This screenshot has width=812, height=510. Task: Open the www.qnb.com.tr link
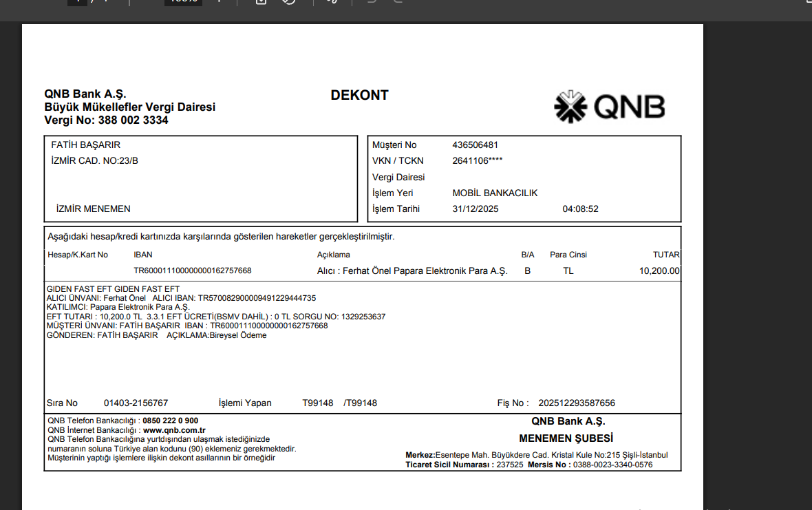(174, 430)
